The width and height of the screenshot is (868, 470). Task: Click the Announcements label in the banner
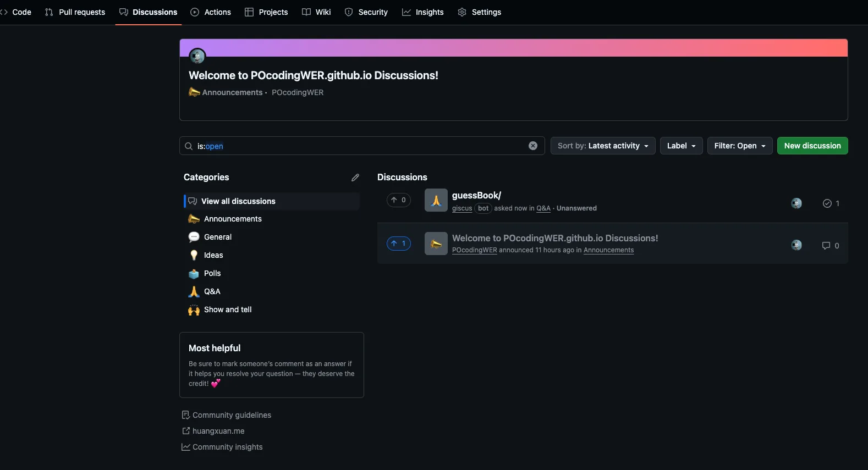click(232, 92)
